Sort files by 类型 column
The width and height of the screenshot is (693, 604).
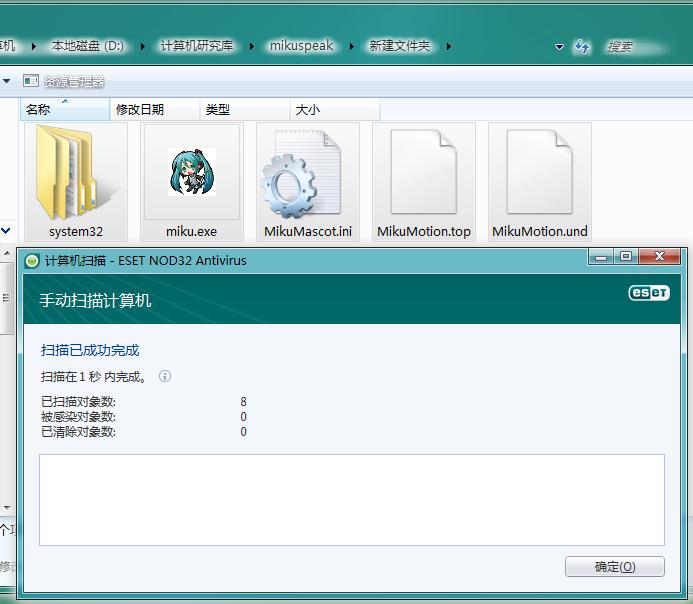click(x=245, y=109)
